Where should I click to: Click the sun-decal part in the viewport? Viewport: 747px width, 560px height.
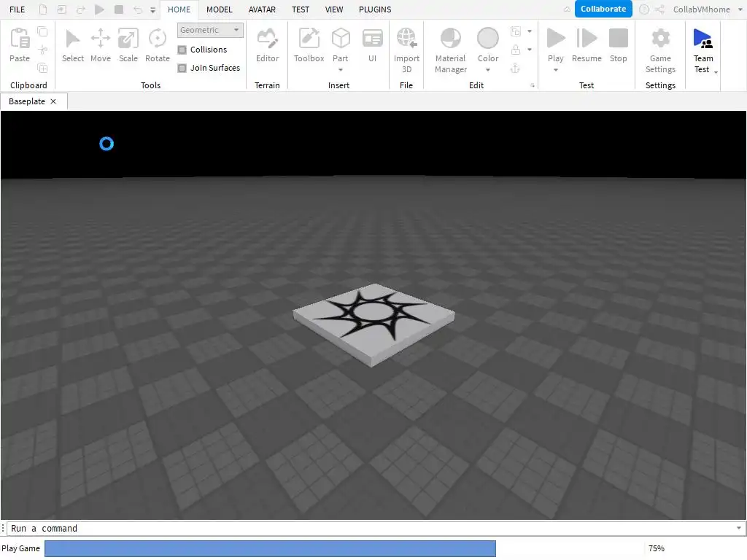(x=373, y=324)
